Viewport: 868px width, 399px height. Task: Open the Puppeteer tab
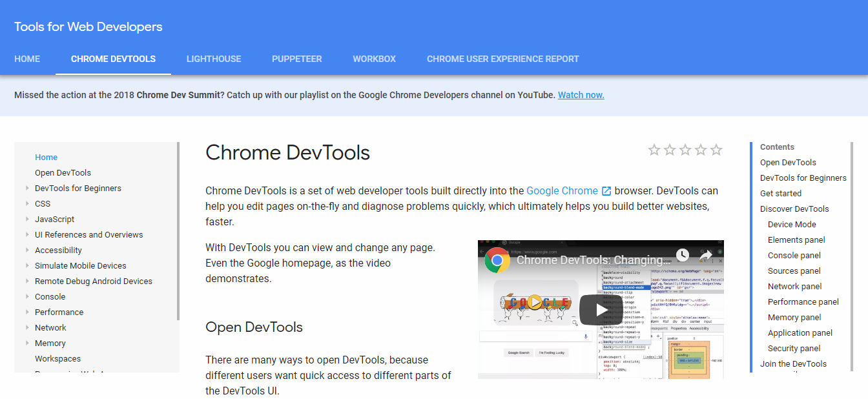pos(296,59)
